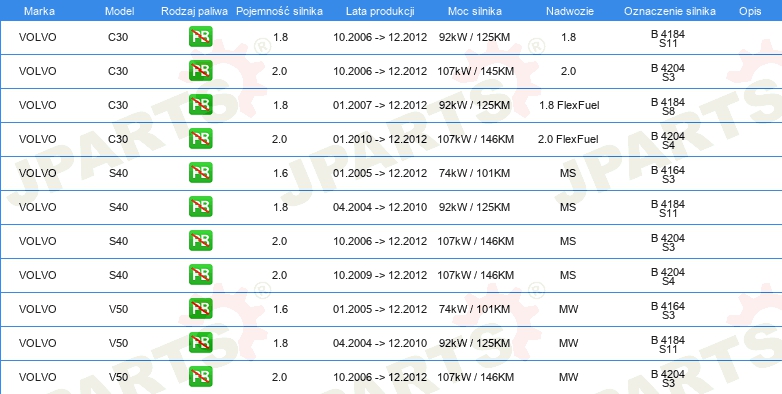
Task: Click fuel icon in C30 1.8 FlexFuel row
Action: click(x=200, y=105)
